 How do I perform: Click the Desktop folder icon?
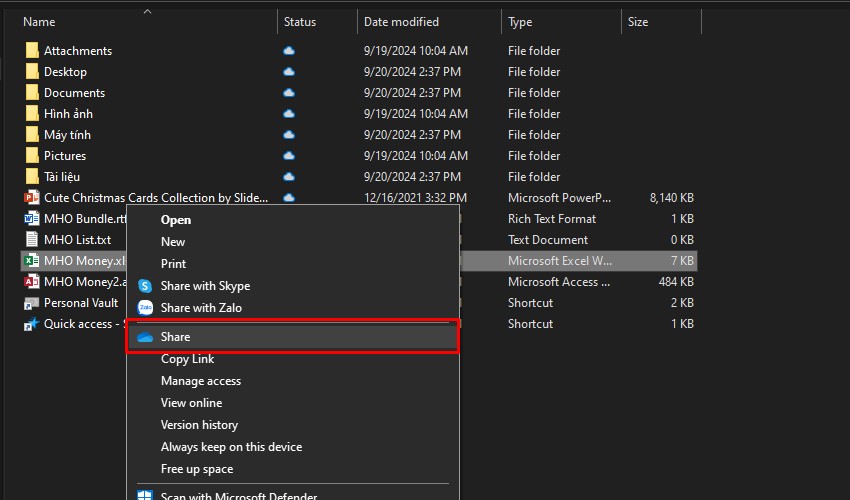[32, 72]
